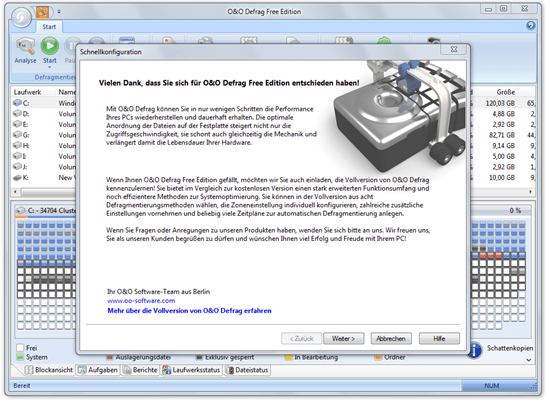This screenshot has height=408, width=550.
Task: Click the Abbrechen button in dialog
Action: 391,339
